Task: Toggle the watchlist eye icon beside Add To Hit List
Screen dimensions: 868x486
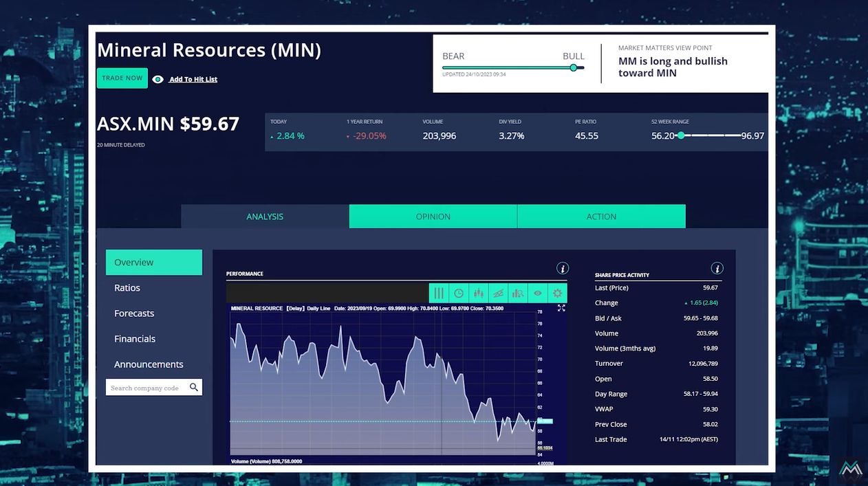Action: tap(158, 79)
